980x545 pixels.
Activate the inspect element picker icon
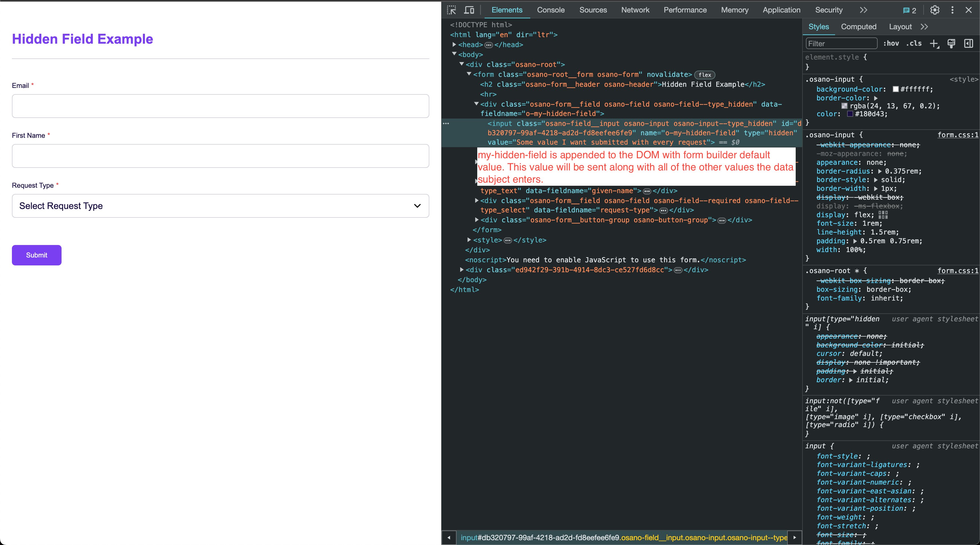tap(451, 10)
